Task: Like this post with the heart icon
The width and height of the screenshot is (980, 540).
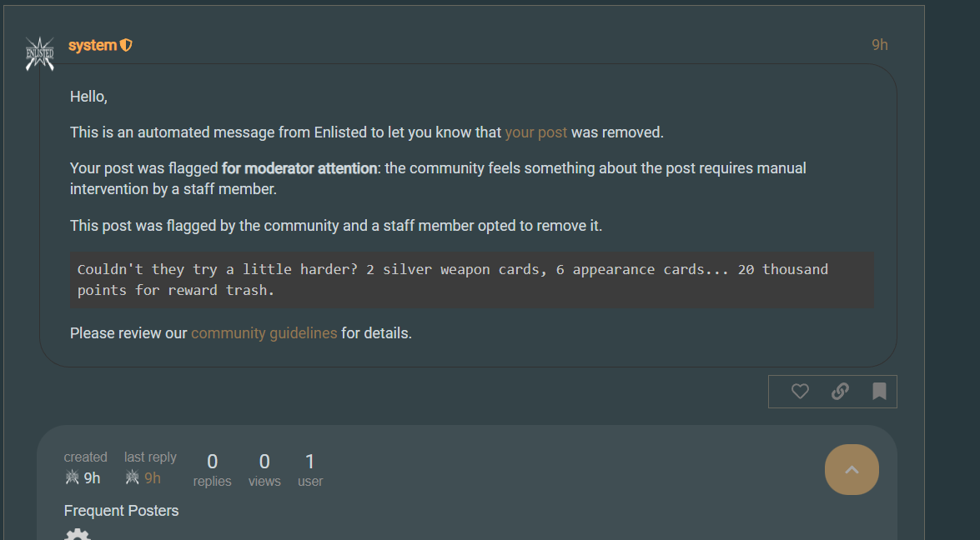Action: pyautogui.click(x=800, y=391)
